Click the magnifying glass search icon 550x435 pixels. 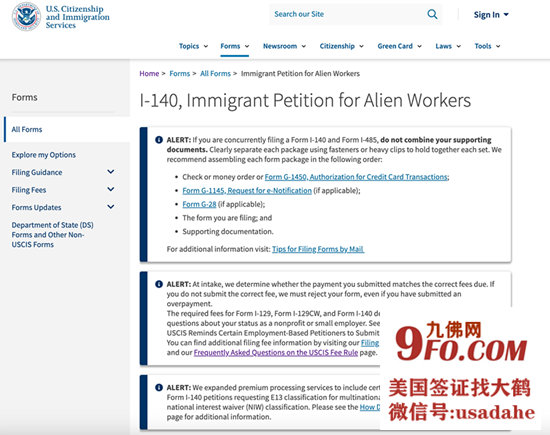(x=432, y=14)
